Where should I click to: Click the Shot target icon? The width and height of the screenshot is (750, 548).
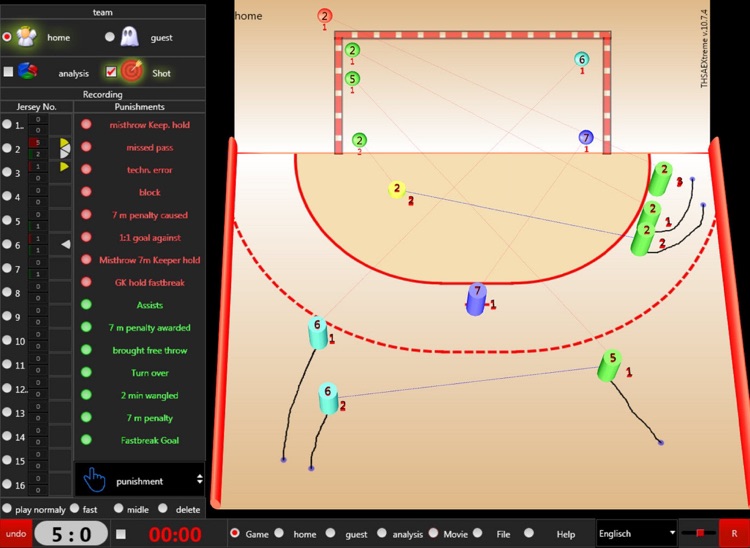(132, 72)
